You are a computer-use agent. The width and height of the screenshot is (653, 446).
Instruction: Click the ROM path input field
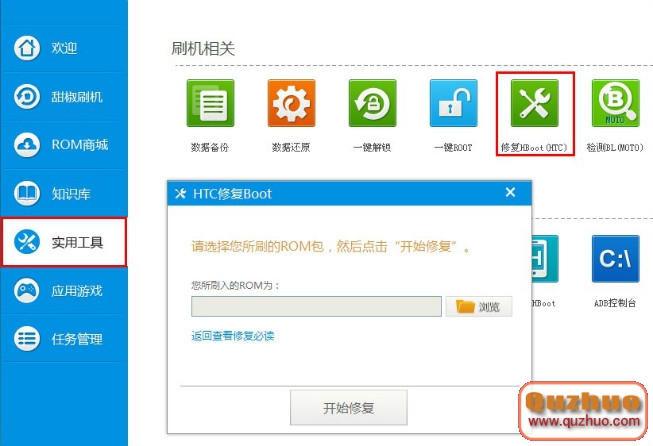[317, 306]
